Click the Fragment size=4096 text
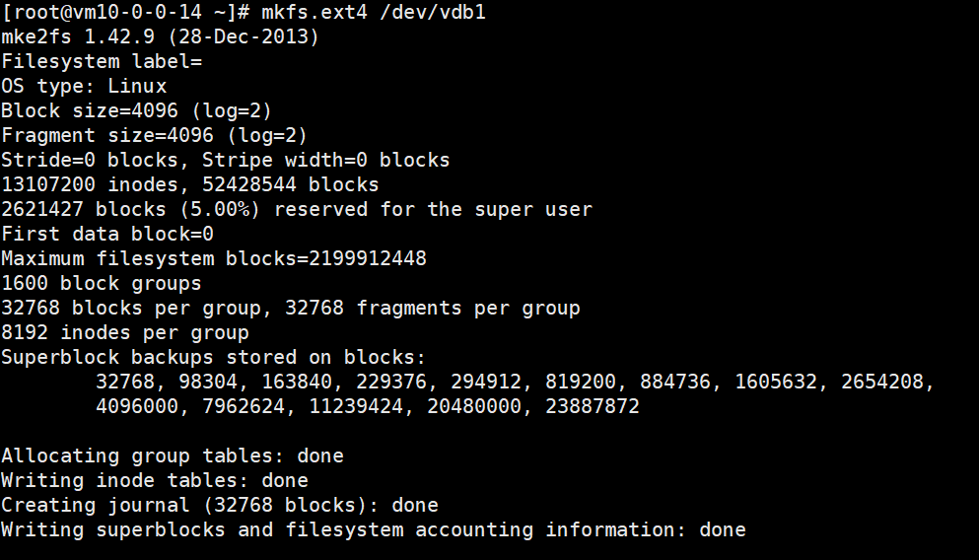The width and height of the screenshot is (979, 560). (107, 135)
